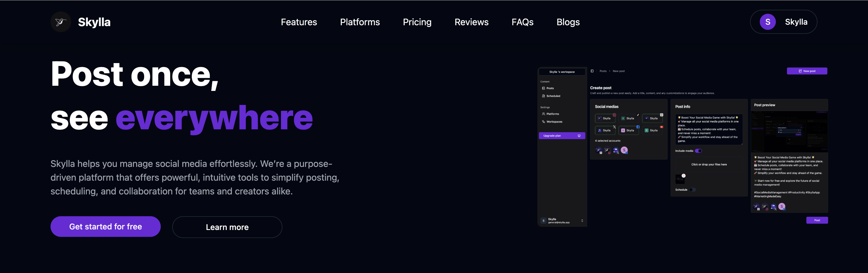
Task: Enable the Schedule switch
Action: pyautogui.click(x=692, y=190)
